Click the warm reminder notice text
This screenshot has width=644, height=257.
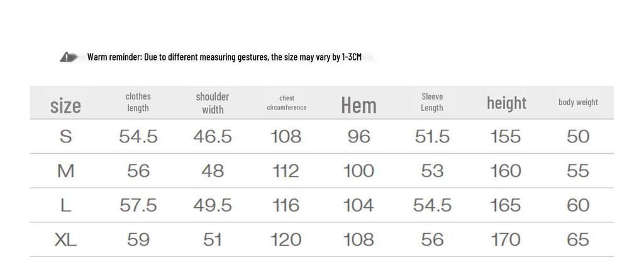[x=224, y=57]
